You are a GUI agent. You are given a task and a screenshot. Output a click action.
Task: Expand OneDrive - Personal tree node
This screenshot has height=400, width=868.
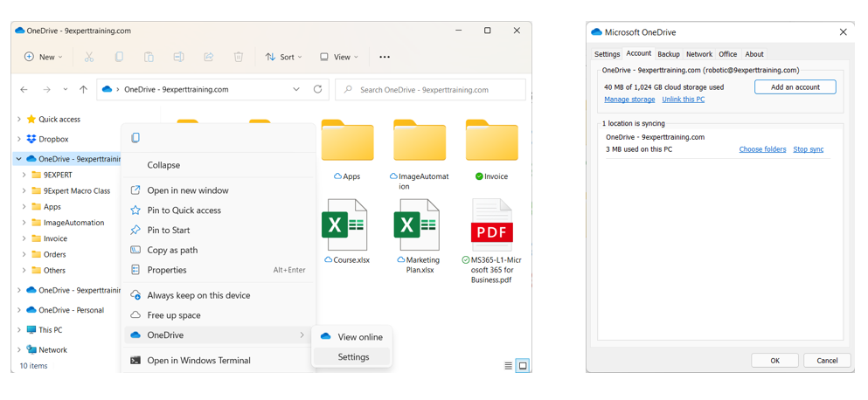(19, 310)
